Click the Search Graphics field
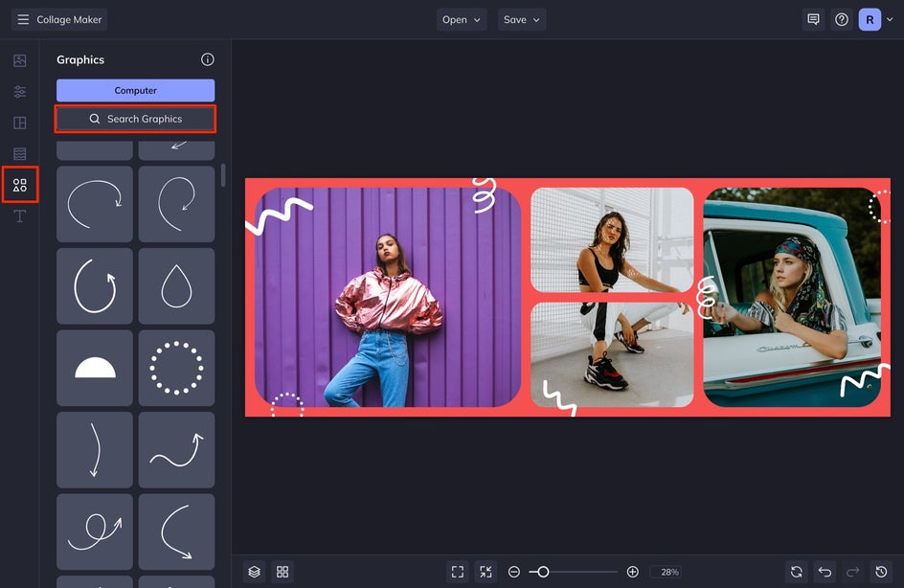904x588 pixels. pos(135,119)
